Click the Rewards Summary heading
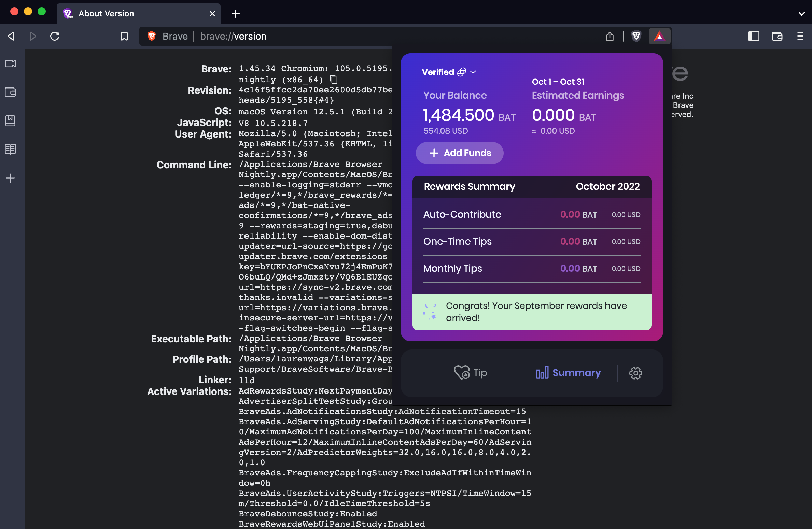Screen dimensions: 812x529 point(470,186)
